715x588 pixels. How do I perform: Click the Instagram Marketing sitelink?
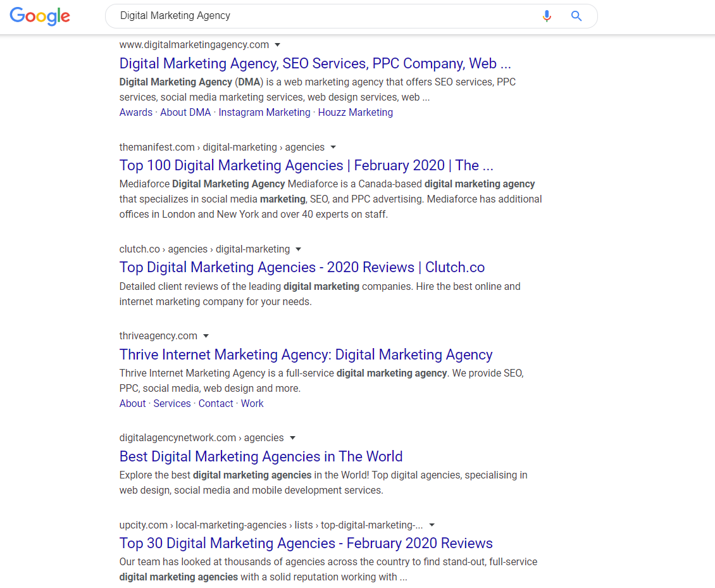(264, 112)
